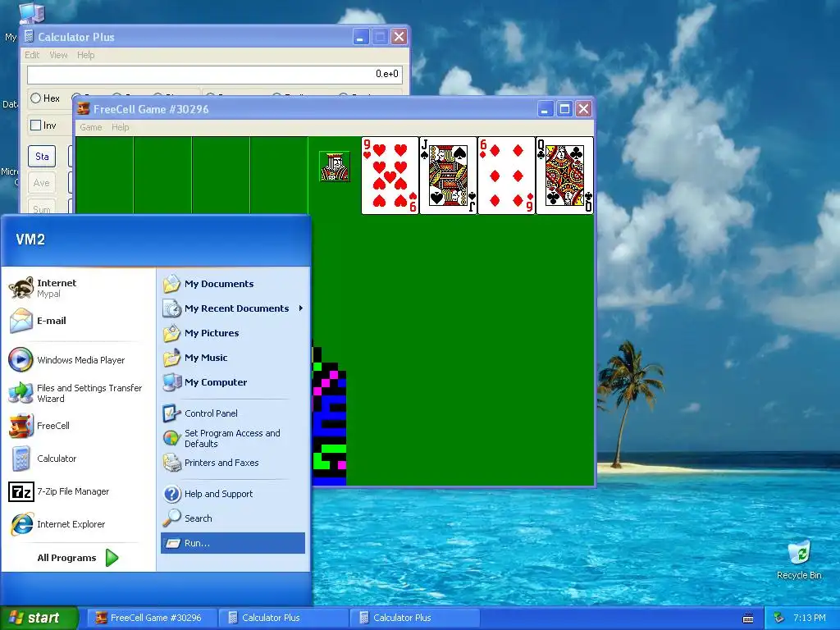
Task: Open Control Panel
Action: point(233,413)
